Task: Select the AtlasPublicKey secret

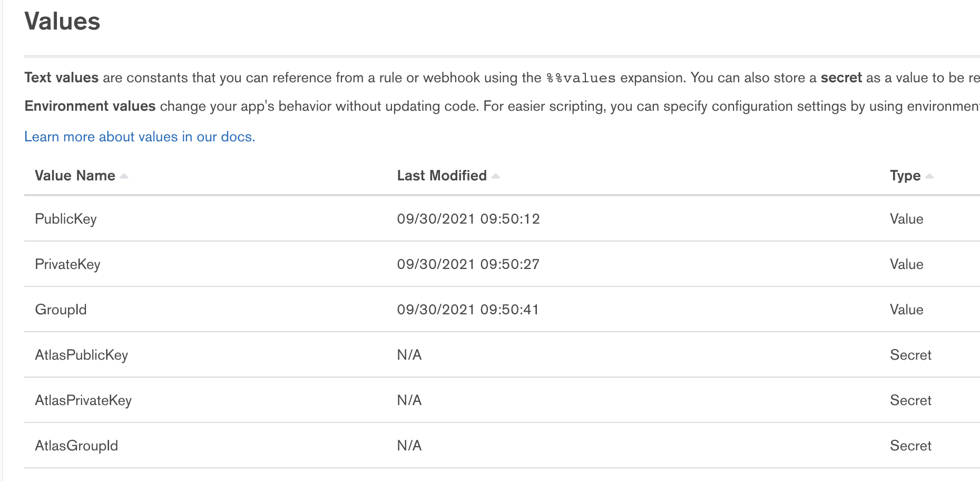Action: tap(81, 355)
